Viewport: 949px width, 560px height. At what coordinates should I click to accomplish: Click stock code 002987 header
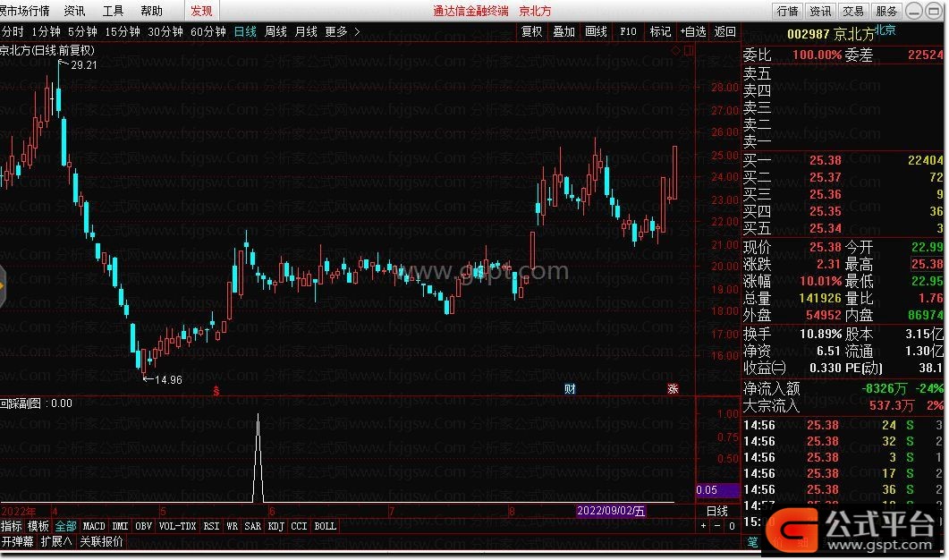click(x=808, y=34)
